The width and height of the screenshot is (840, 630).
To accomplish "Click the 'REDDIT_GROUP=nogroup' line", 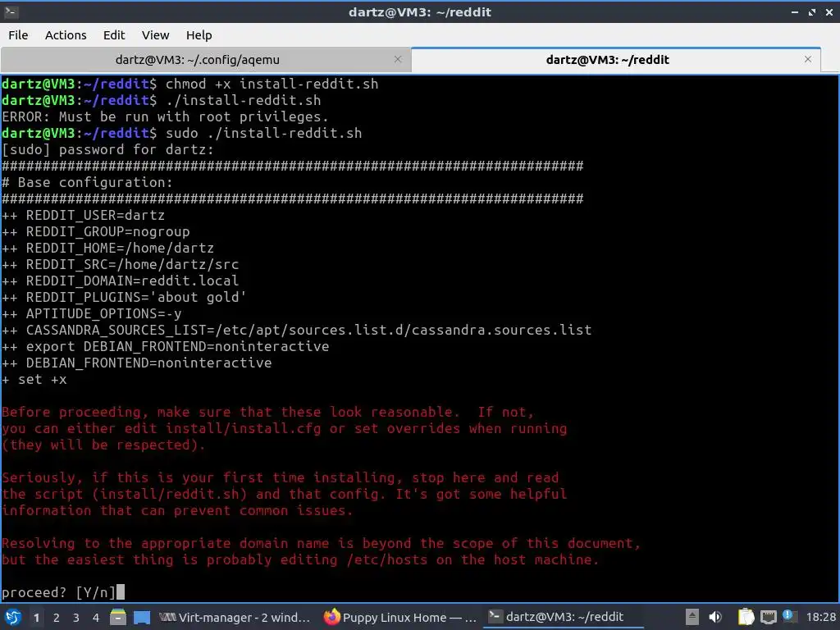I will pos(95,231).
